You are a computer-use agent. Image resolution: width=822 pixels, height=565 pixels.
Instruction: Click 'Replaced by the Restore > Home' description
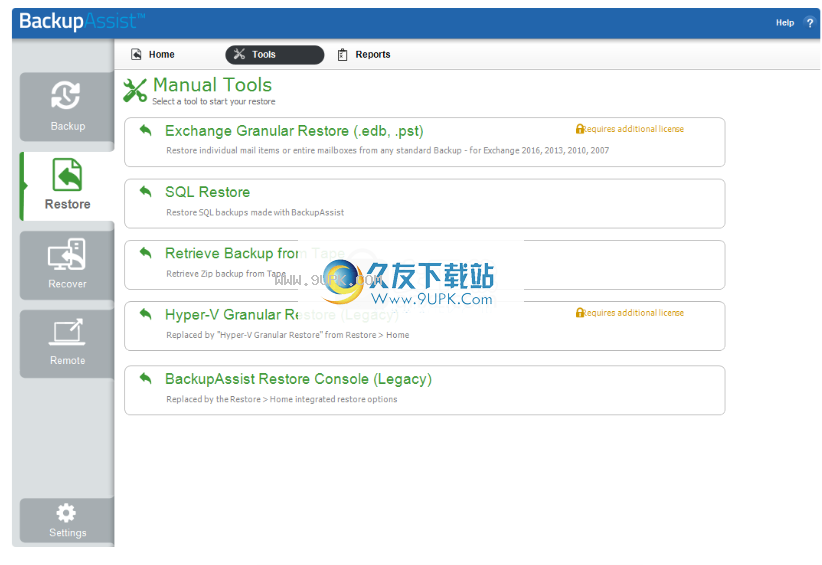(282, 399)
